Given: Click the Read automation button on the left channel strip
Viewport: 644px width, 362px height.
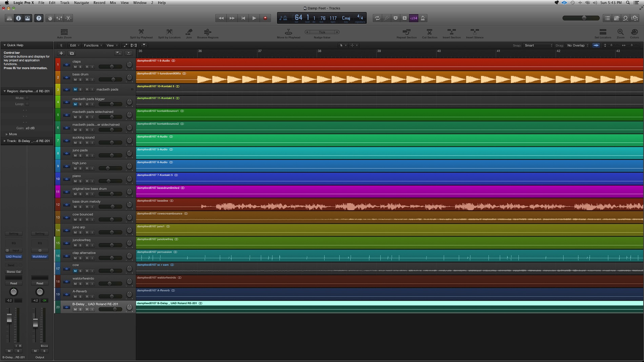Looking at the screenshot, I should (13, 283).
